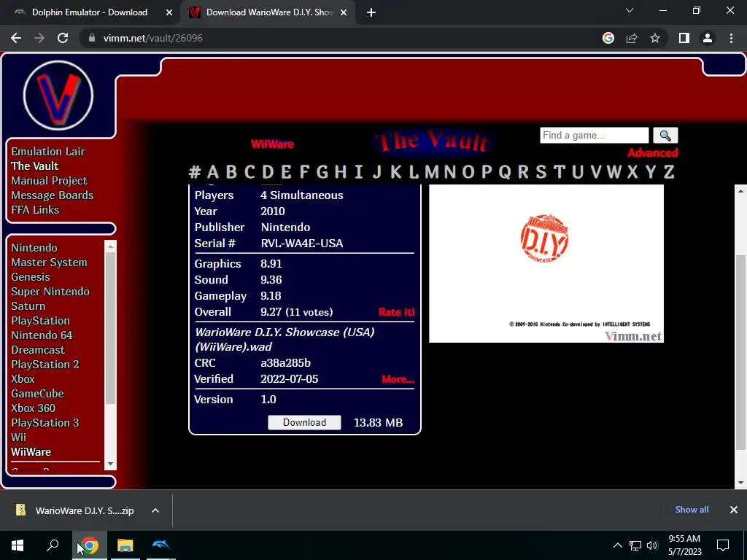Select PlayStation 2 system
Viewport: 747px width, 560px height.
click(x=45, y=365)
